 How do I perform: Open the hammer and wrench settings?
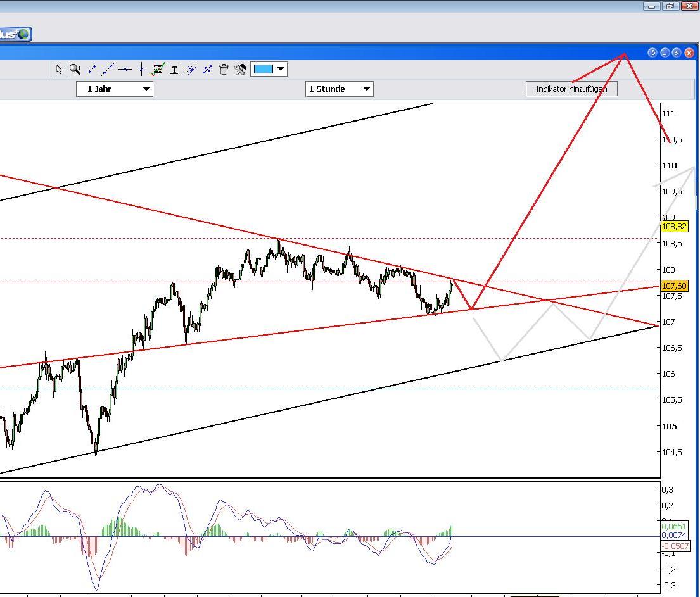[240, 69]
